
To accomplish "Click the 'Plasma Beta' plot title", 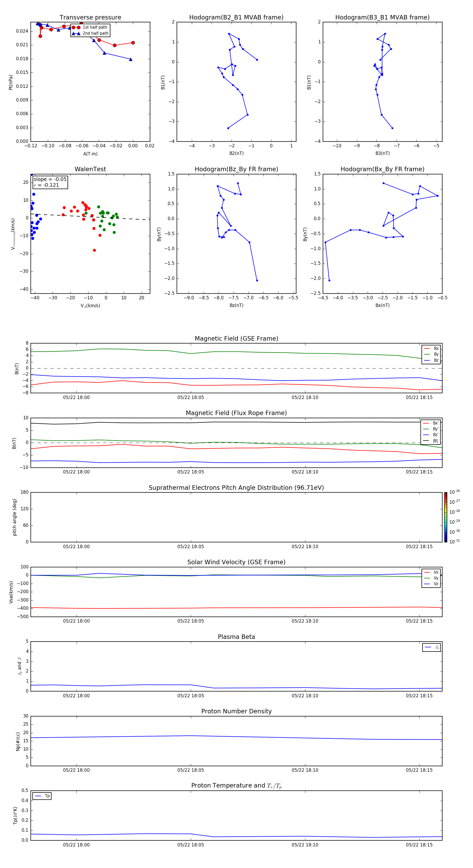I will pyautogui.click(x=236, y=637).
